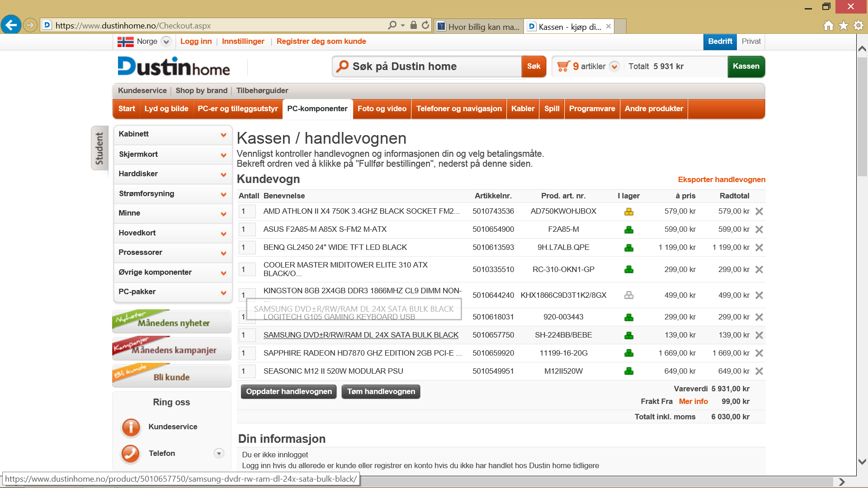Click the Logg inn link

(x=196, y=42)
